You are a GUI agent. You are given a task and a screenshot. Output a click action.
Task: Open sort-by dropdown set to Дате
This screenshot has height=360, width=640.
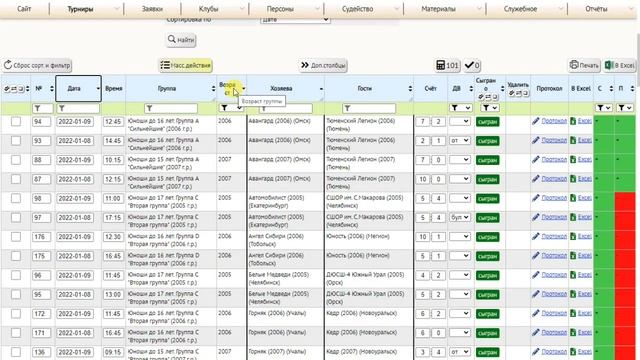pyautogui.click(x=295, y=19)
